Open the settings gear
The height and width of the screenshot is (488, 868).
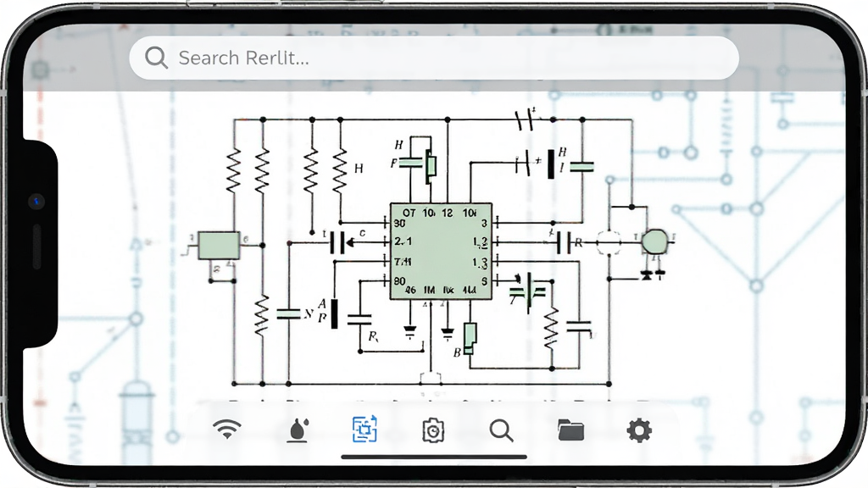(639, 430)
